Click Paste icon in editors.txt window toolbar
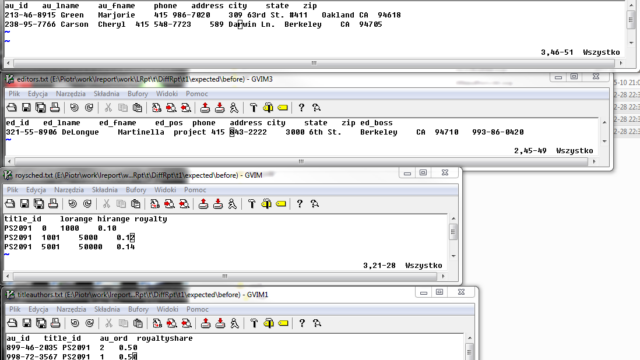The height and width of the screenshot is (360, 640). [138, 108]
